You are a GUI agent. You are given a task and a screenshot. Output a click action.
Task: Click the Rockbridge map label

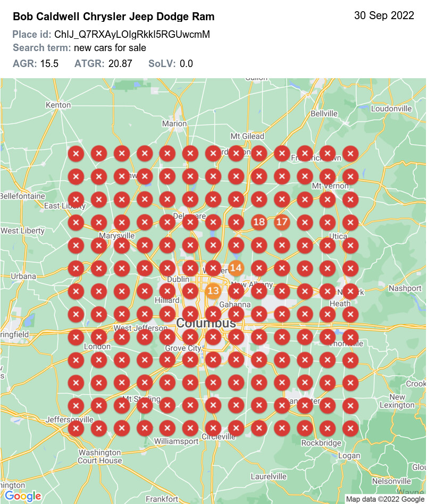[321, 443]
